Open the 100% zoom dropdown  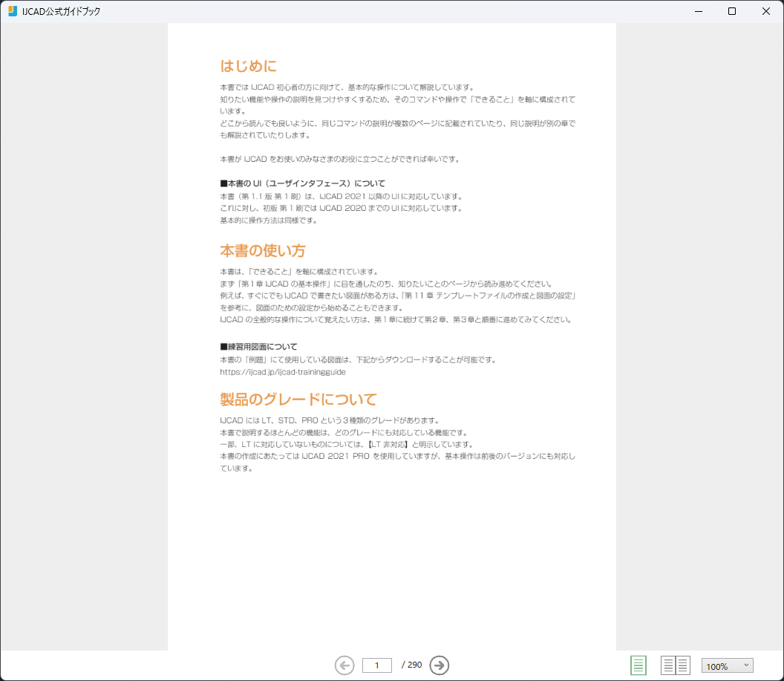click(727, 665)
